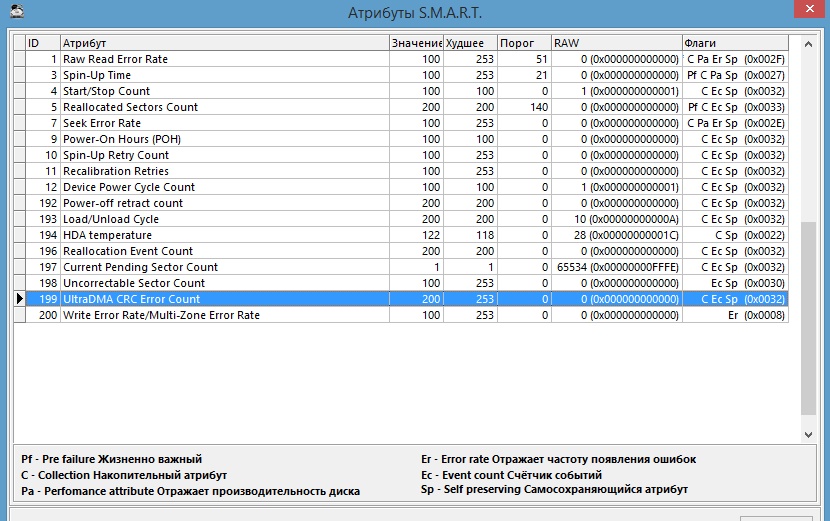830x521 pixels.
Task: Click the Значение column header
Action: tap(416, 43)
